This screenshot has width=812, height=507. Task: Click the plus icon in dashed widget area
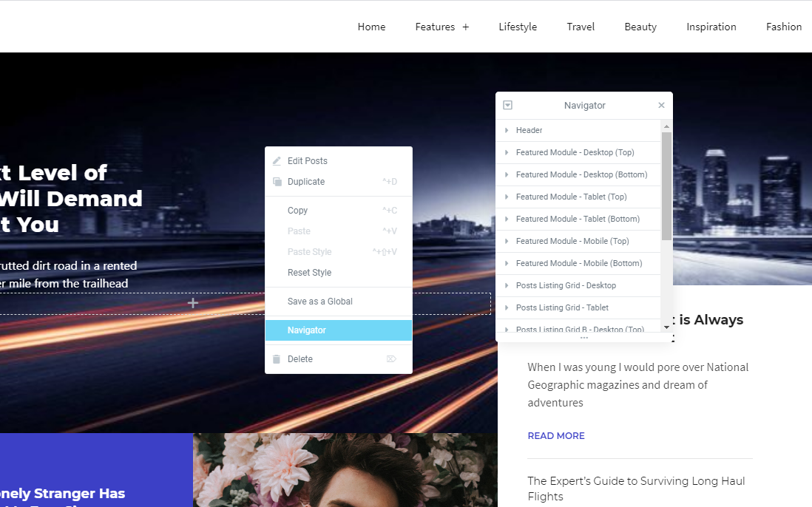(x=192, y=303)
